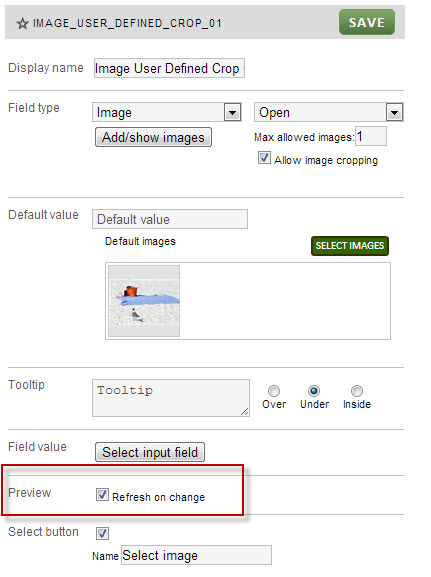Toggle the Select button checkbox

pyautogui.click(x=102, y=533)
